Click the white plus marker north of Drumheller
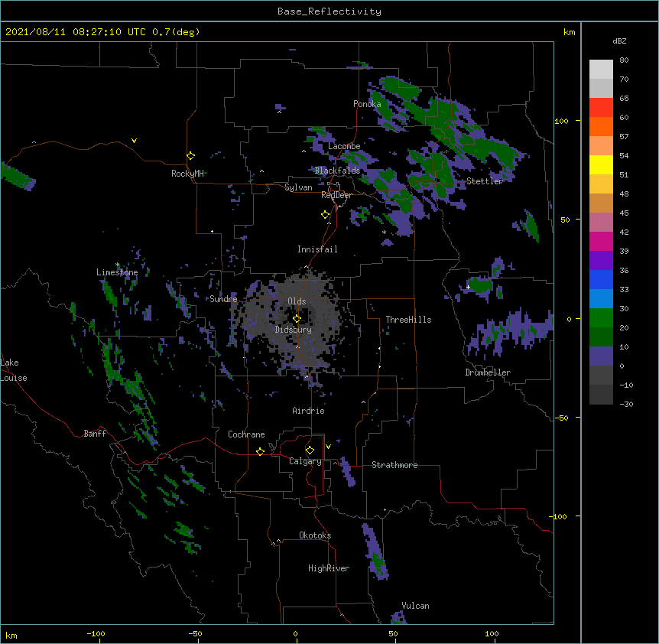 pyautogui.click(x=468, y=287)
